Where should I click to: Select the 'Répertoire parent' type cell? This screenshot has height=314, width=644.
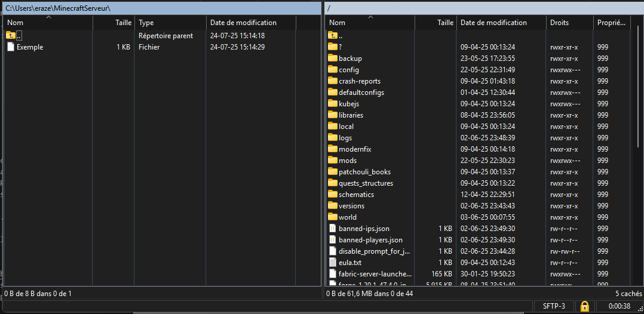coord(166,36)
